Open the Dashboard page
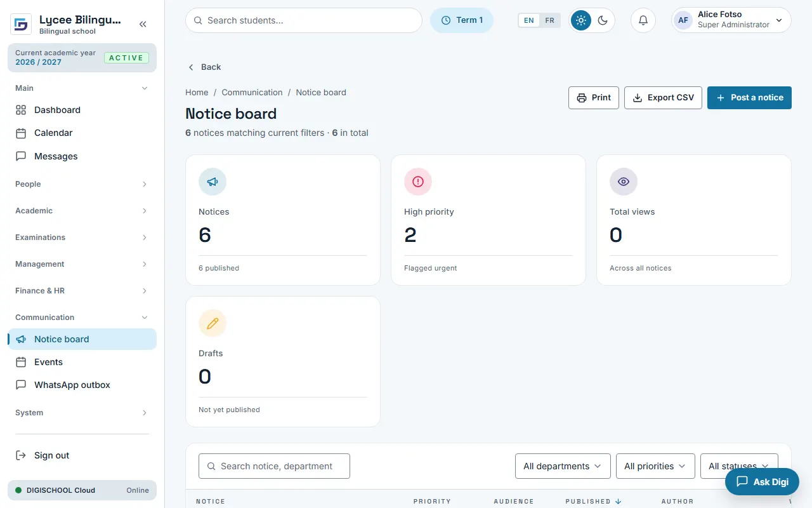Viewport: 812px width, 508px height. pyautogui.click(x=82, y=110)
